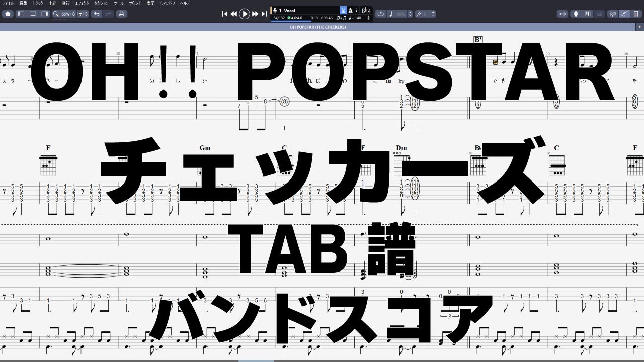The image size is (644, 362).
Task: Open the サウンド menu
Action: (135, 3)
